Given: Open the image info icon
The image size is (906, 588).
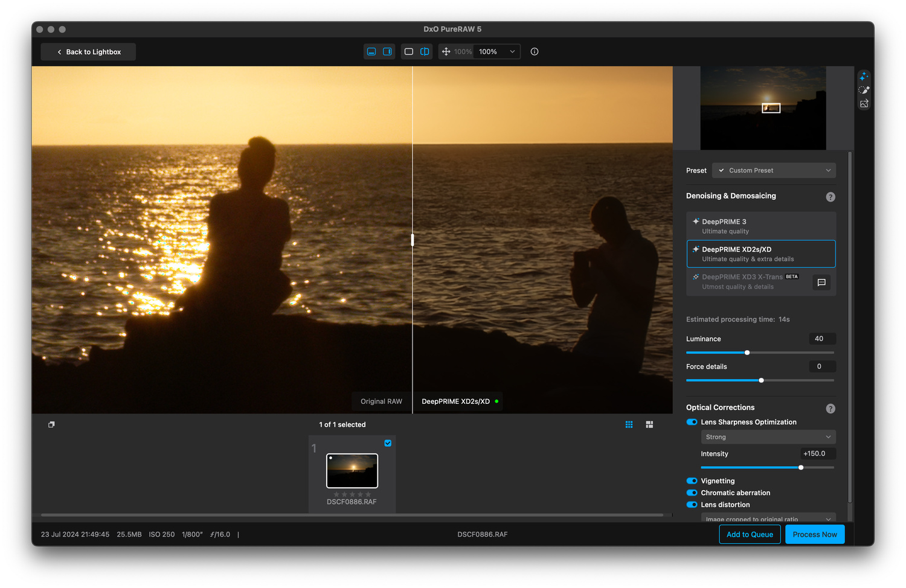Looking at the screenshot, I should point(535,52).
